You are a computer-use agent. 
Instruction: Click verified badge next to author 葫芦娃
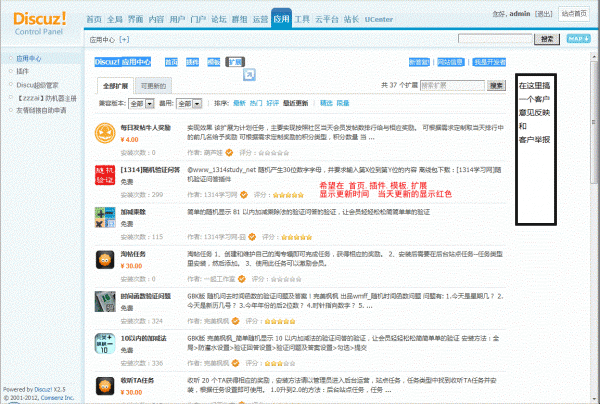point(229,153)
